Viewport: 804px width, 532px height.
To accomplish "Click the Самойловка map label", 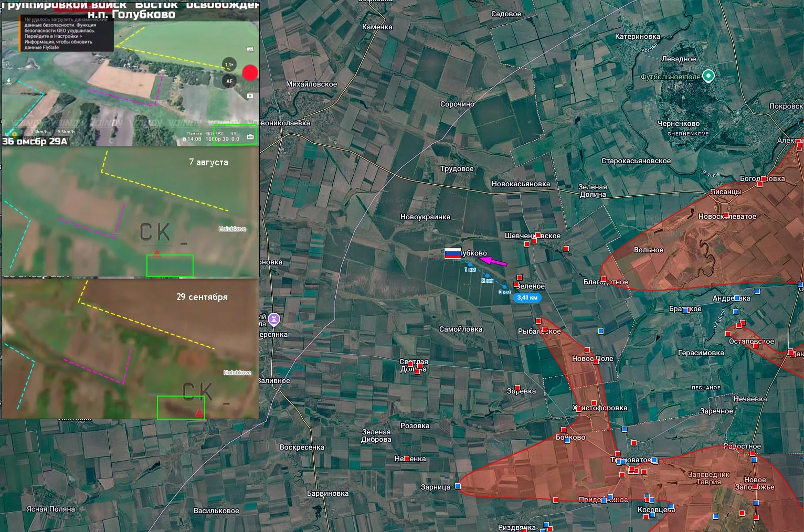I will click(x=461, y=329).
